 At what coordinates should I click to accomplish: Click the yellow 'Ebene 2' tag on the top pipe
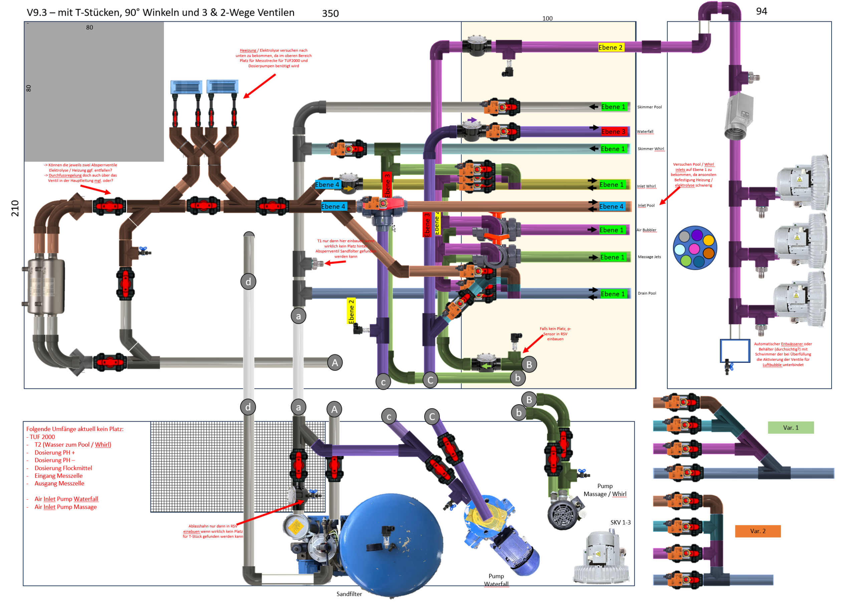(x=611, y=47)
